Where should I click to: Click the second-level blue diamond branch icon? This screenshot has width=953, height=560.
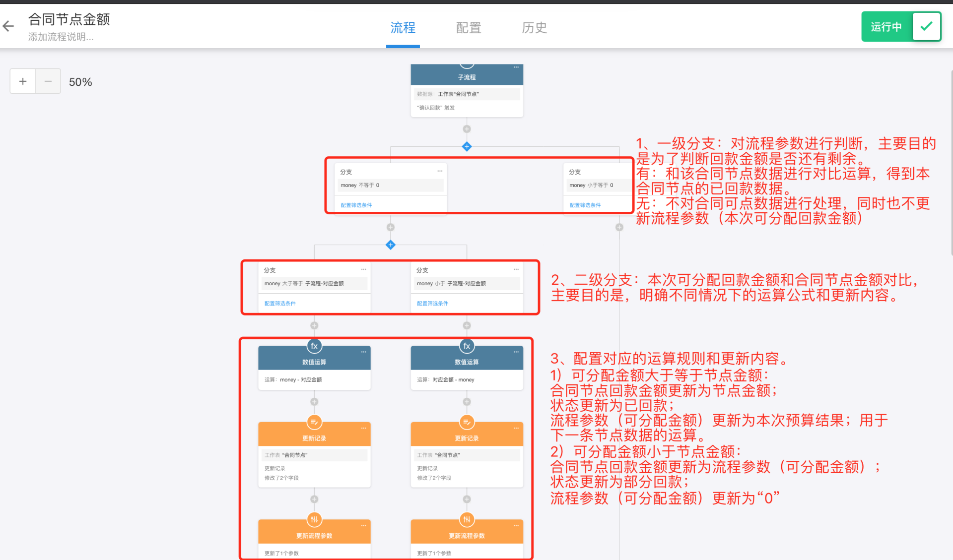tap(391, 245)
